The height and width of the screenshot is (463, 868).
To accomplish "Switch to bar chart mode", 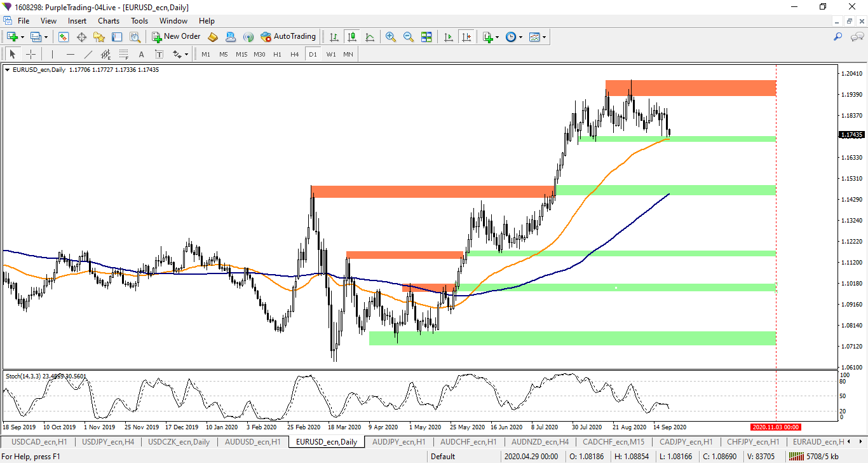I will pyautogui.click(x=334, y=37).
